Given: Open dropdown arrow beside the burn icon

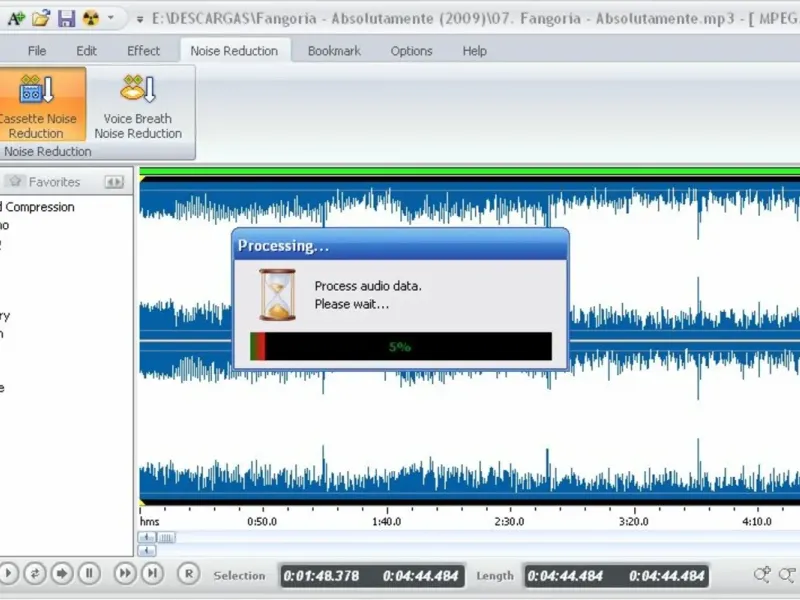Looking at the screenshot, I should point(110,18).
